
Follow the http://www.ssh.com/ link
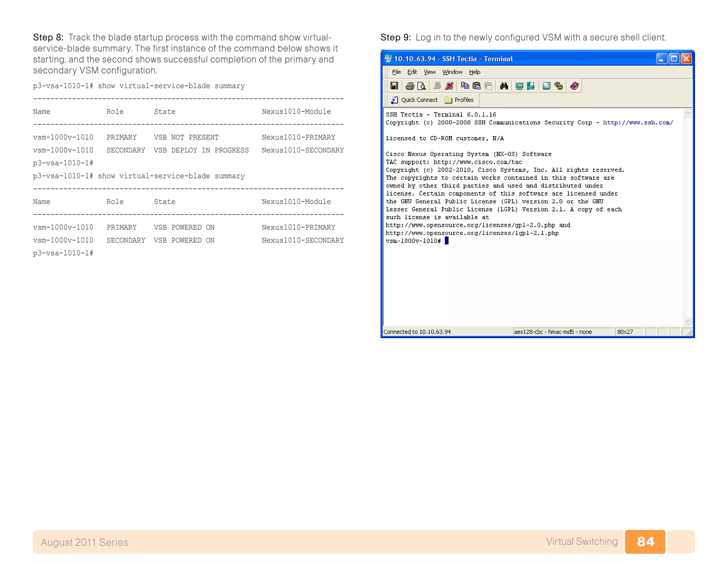tap(638, 123)
